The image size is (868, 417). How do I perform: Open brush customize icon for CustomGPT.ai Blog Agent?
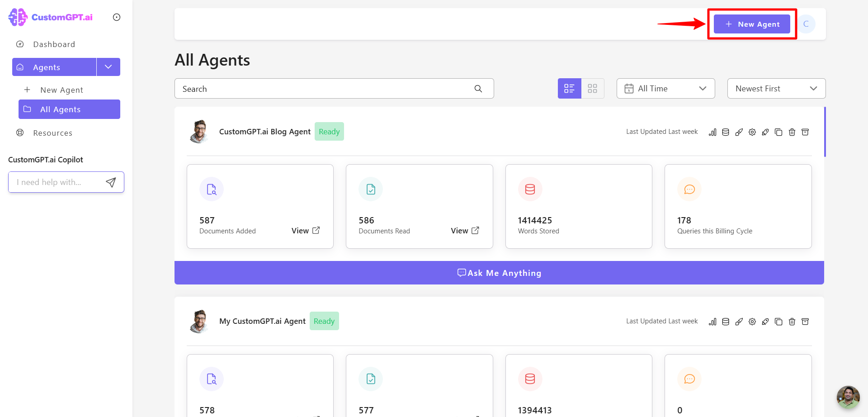(x=739, y=132)
